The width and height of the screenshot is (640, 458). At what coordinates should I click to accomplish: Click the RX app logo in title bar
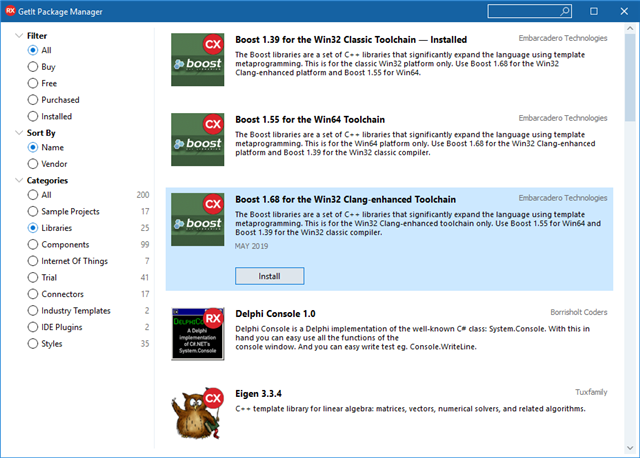10,11
